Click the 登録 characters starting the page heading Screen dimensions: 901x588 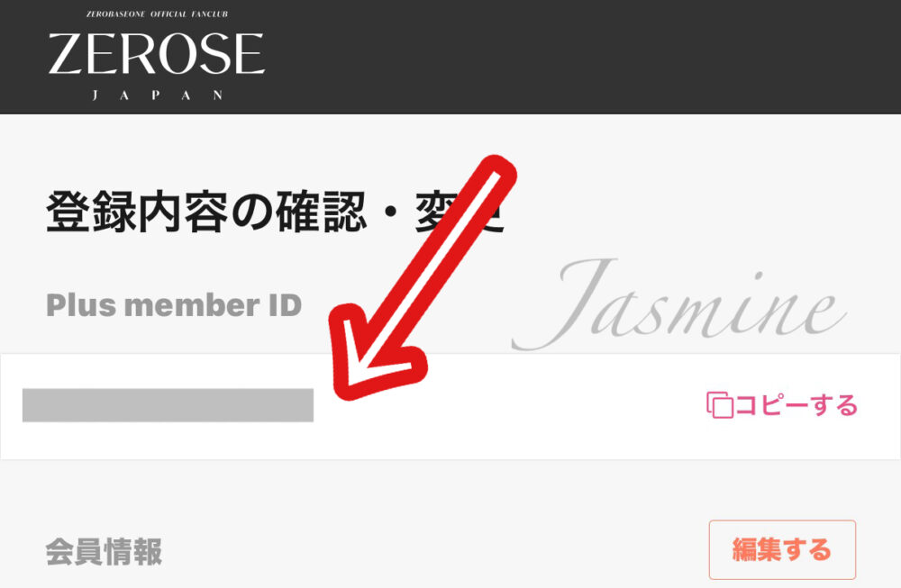pyautogui.click(x=91, y=212)
